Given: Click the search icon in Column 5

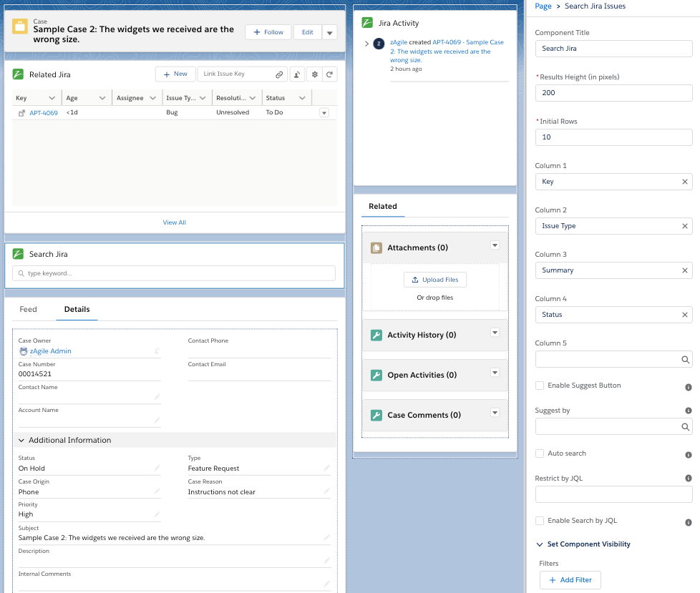Looking at the screenshot, I should (684, 360).
